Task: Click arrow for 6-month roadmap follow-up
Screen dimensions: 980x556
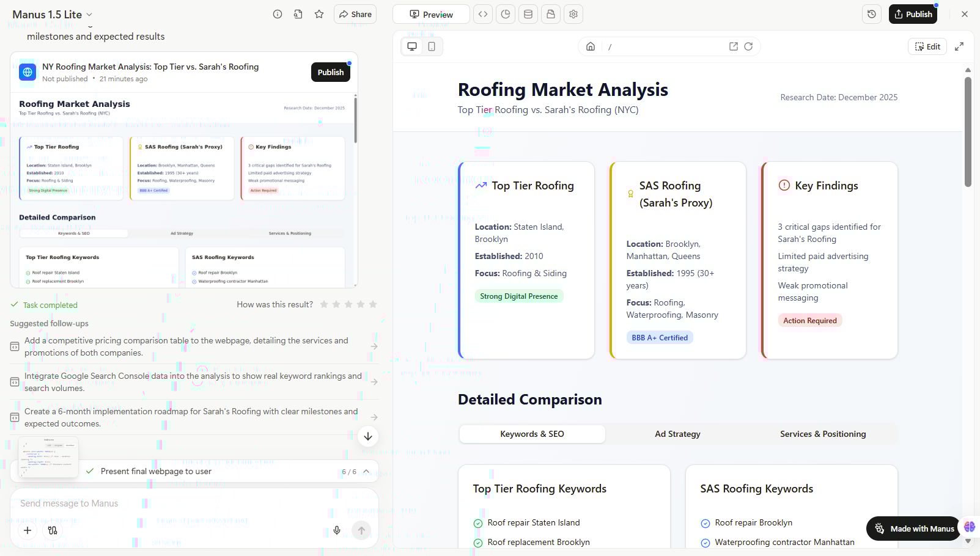Action: tap(374, 417)
